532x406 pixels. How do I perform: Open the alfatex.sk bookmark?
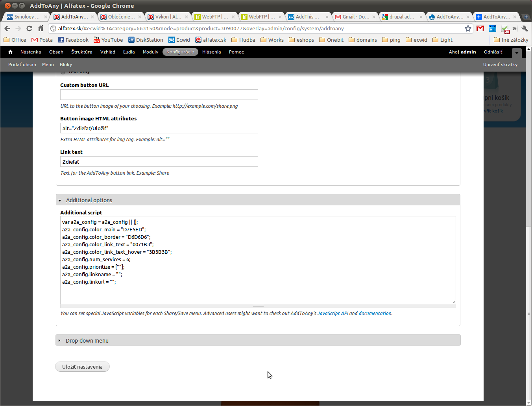click(211, 40)
